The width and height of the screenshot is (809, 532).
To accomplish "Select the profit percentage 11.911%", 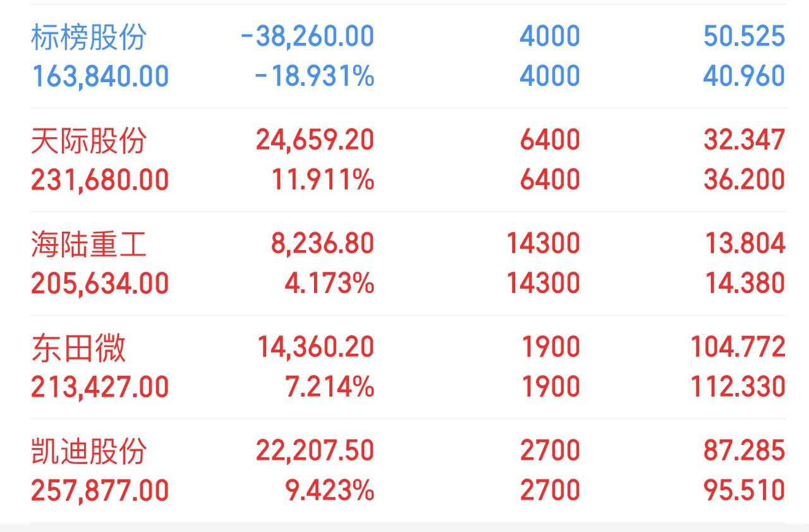I will pyautogui.click(x=323, y=181).
